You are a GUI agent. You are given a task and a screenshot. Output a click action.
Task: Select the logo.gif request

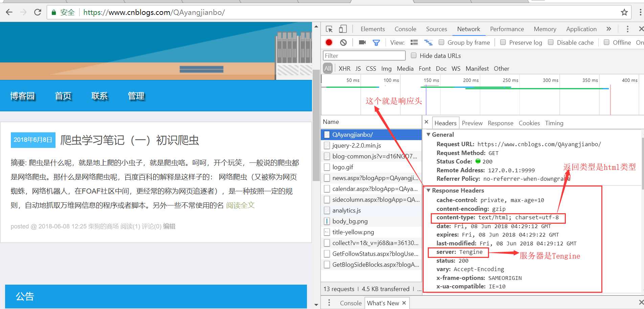[371, 167]
